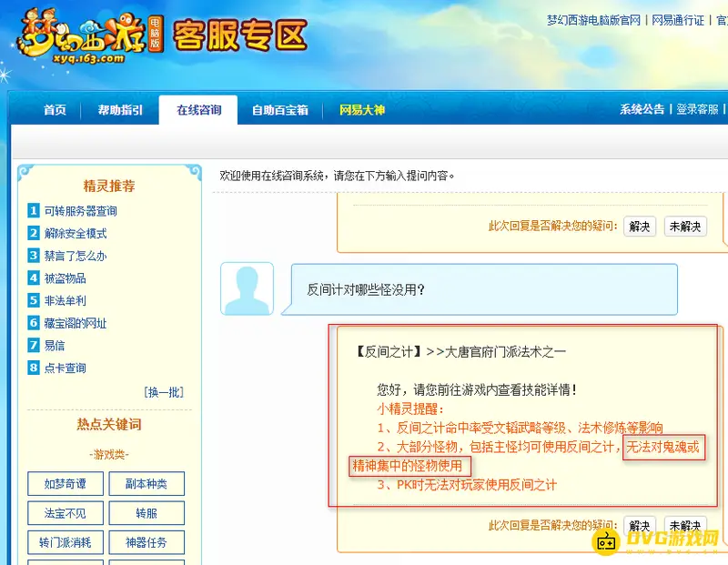Click 登录客服 link
Image resolution: width=728 pixels, height=565 pixels.
(x=697, y=109)
